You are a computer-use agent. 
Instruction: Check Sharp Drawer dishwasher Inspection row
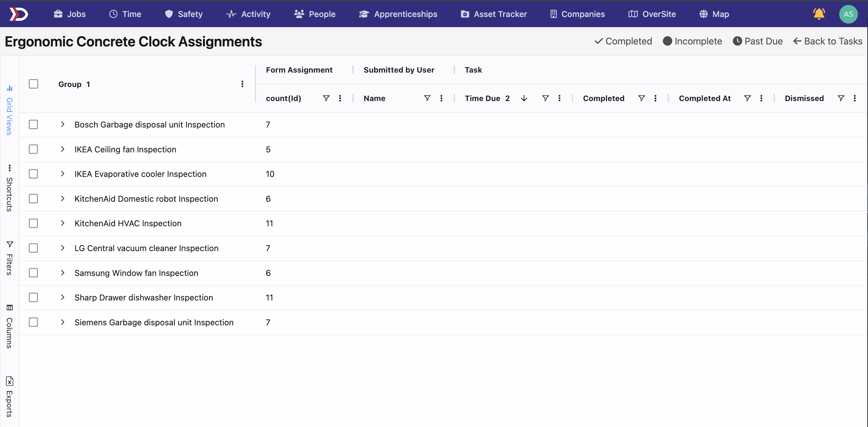(x=33, y=297)
